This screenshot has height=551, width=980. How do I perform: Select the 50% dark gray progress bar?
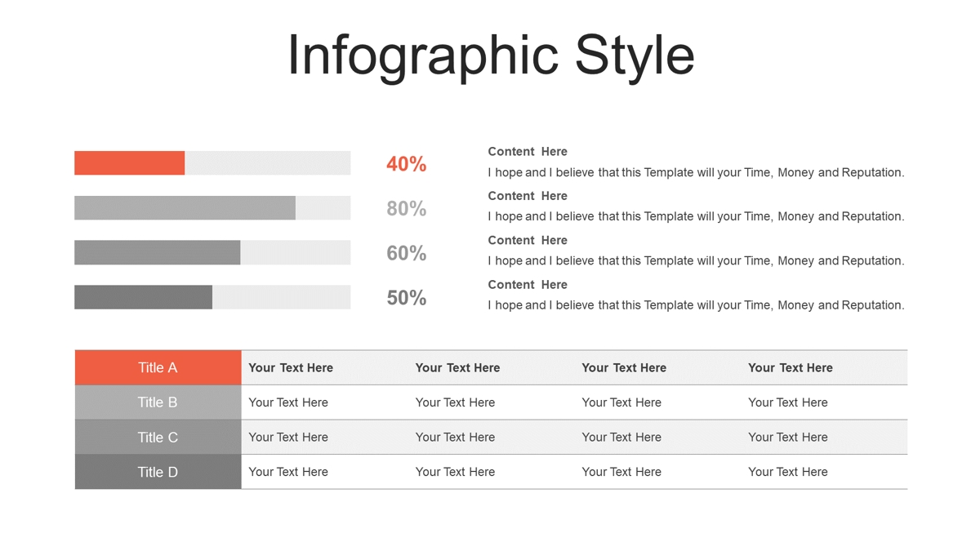[x=143, y=297]
